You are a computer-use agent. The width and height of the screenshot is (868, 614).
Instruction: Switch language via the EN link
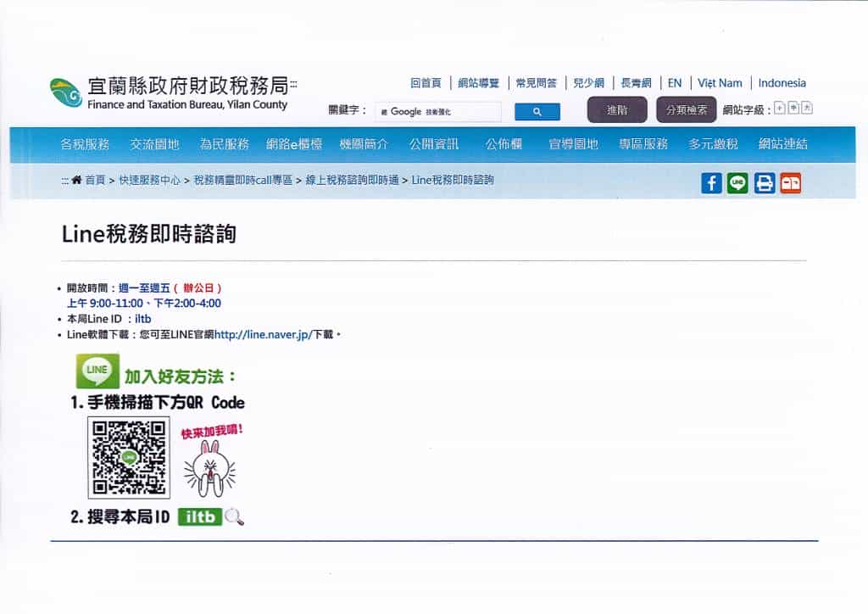point(674,83)
